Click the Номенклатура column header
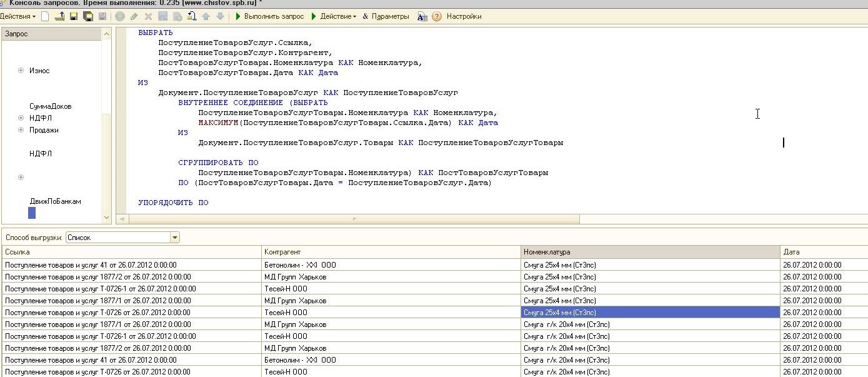The image size is (868, 377). pyautogui.click(x=651, y=252)
